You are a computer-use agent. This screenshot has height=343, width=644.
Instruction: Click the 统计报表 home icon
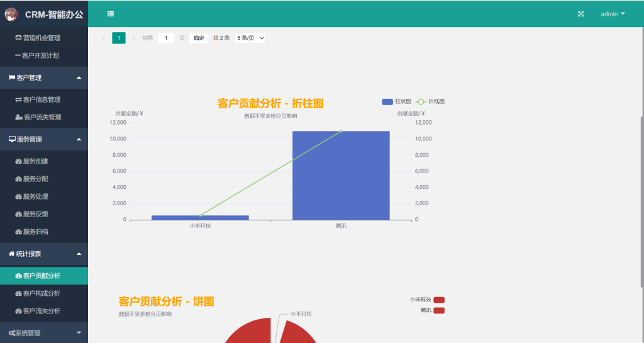pos(11,254)
